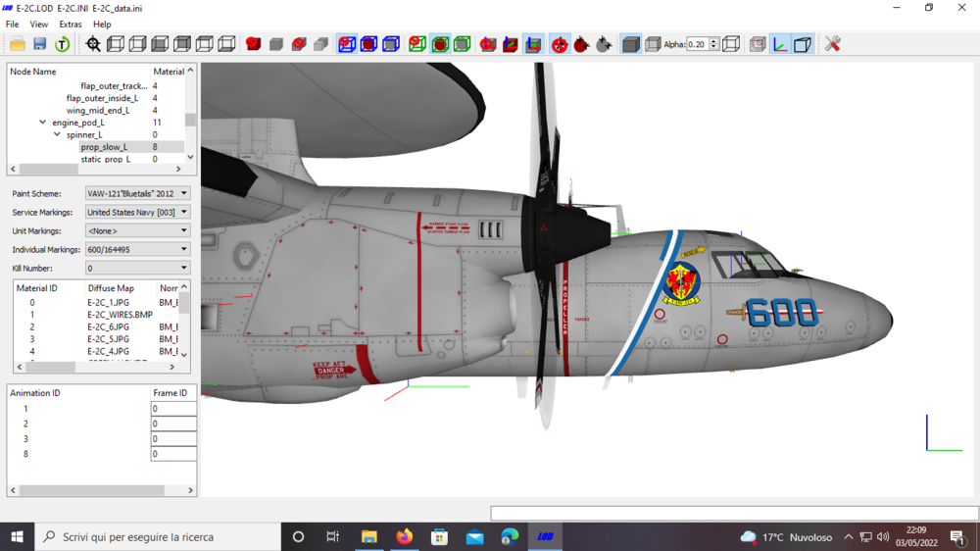980x551 pixels.
Task: Collapse the spinner_L tree node
Action: pos(57,134)
